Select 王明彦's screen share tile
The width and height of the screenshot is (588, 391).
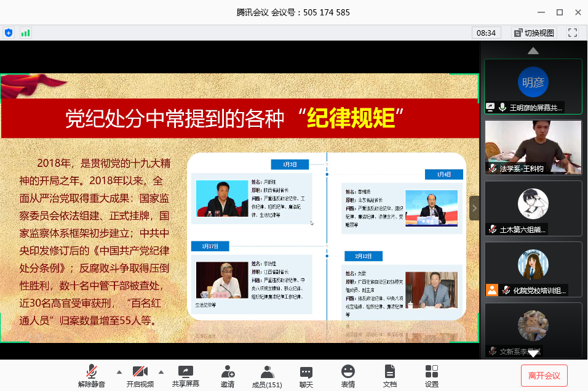pyautogui.click(x=533, y=86)
